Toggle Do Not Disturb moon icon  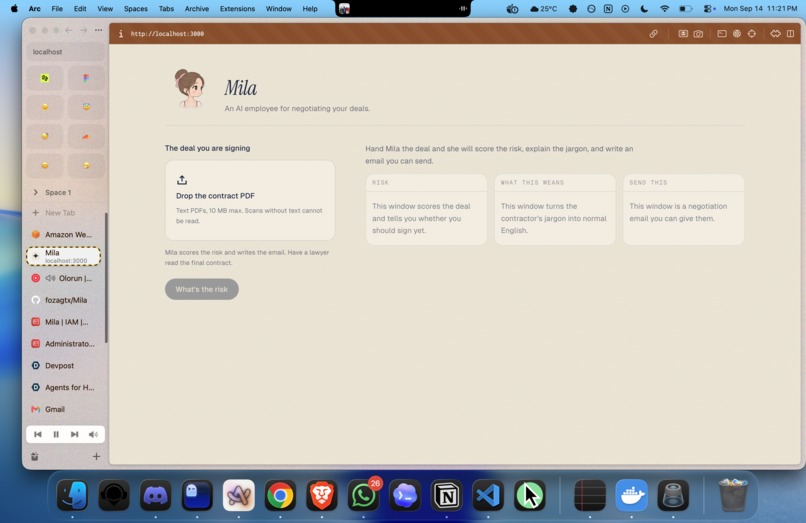coord(645,9)
